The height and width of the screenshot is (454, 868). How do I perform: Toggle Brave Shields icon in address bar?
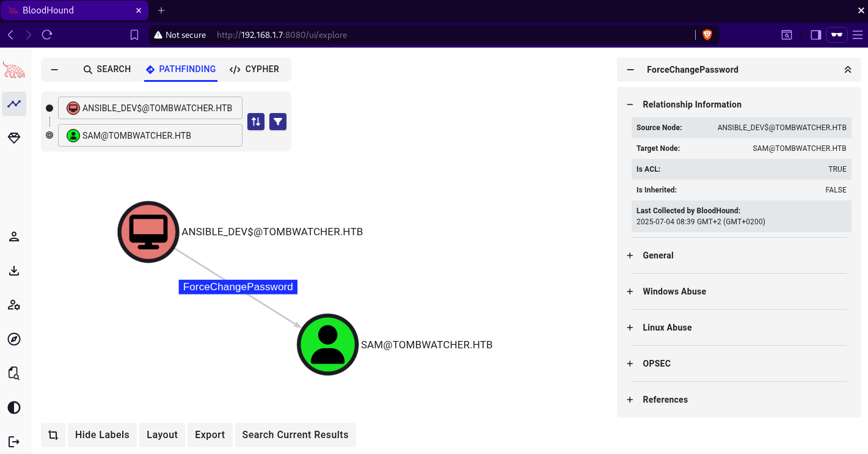(x=707, y=35)
